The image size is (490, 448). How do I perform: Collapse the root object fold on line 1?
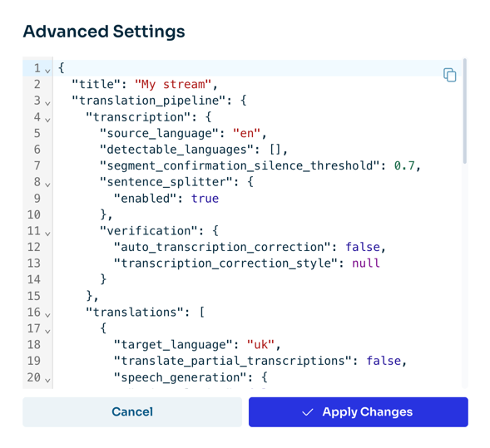[x=47, y=71]
